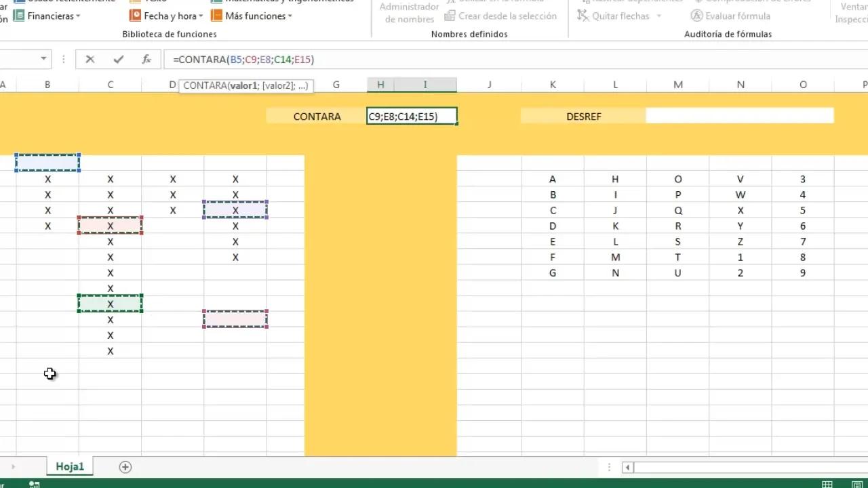Add a new sheet with plus
Viewport: 868px width, 488px height.
pyautogui.click(x=125, y=466)
